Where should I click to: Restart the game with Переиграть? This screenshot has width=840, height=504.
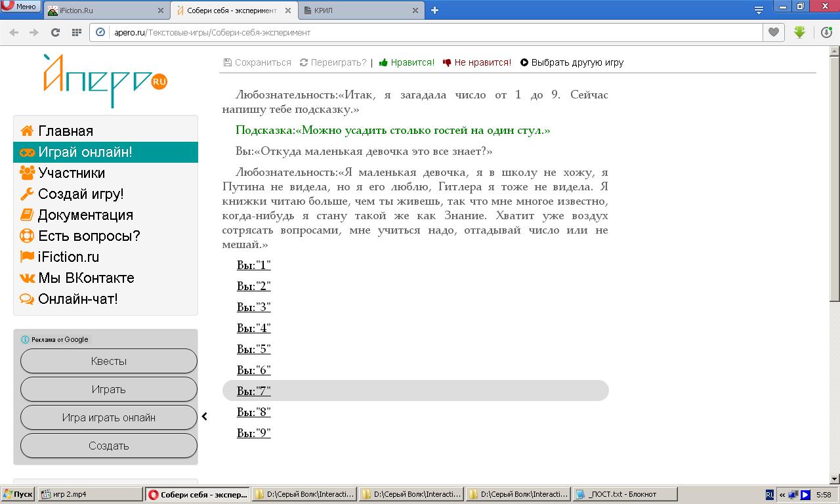[333, 62]
